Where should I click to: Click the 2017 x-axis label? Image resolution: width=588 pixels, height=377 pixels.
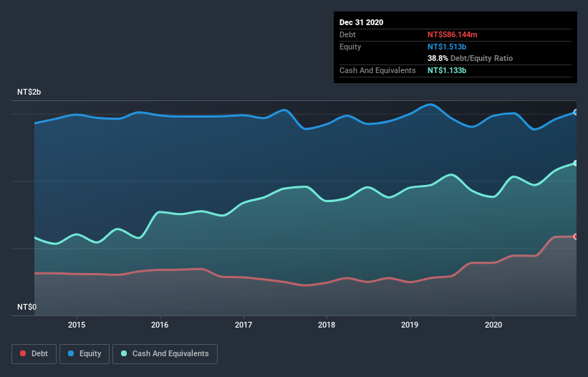(244, 325)
